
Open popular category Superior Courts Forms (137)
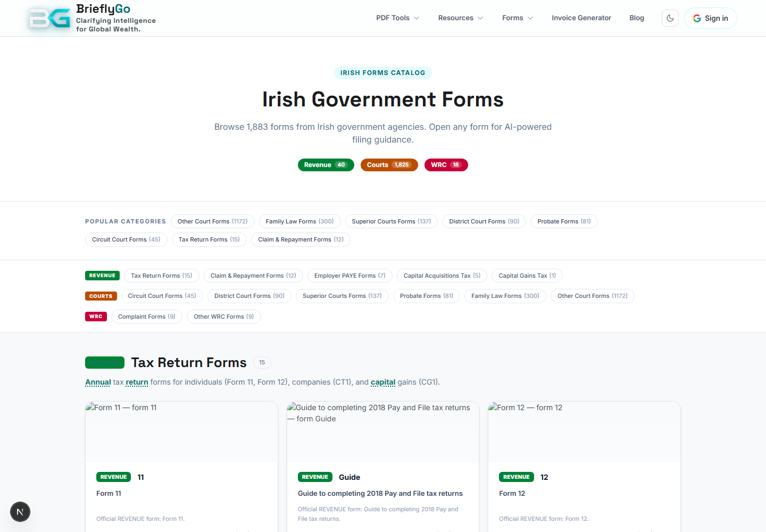pyautogui.click(x=392, y=221)
